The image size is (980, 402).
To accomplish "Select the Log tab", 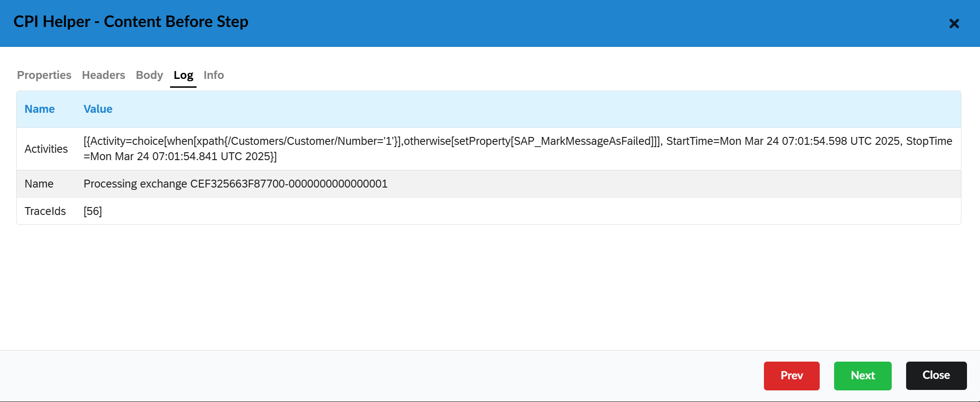I will pos(183,75).
